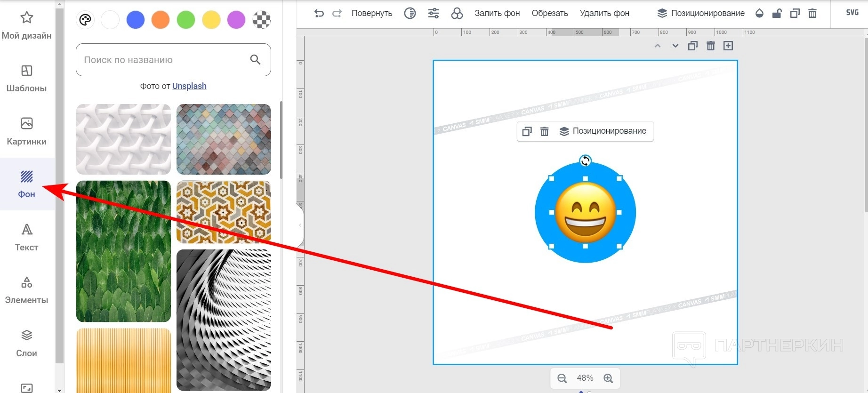Open the custom color palette picker

pos(85,20)
